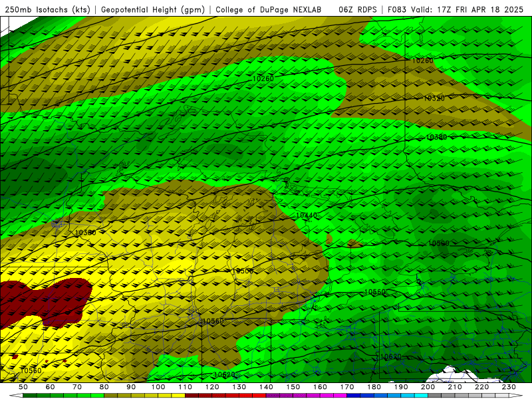The image size is (532, 399).
Task: Click the 'Geopotential Height (gpm)' header text
Action: coord(153,10)
